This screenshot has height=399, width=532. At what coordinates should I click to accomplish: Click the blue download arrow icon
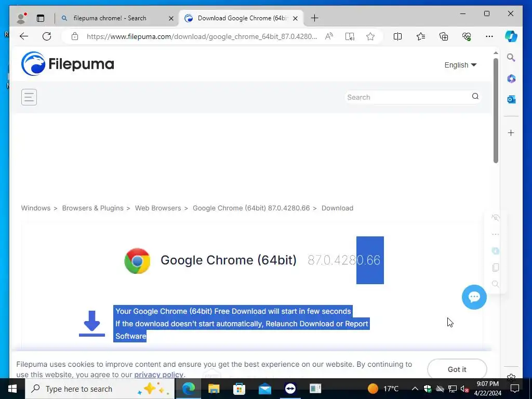coord(91,323)
